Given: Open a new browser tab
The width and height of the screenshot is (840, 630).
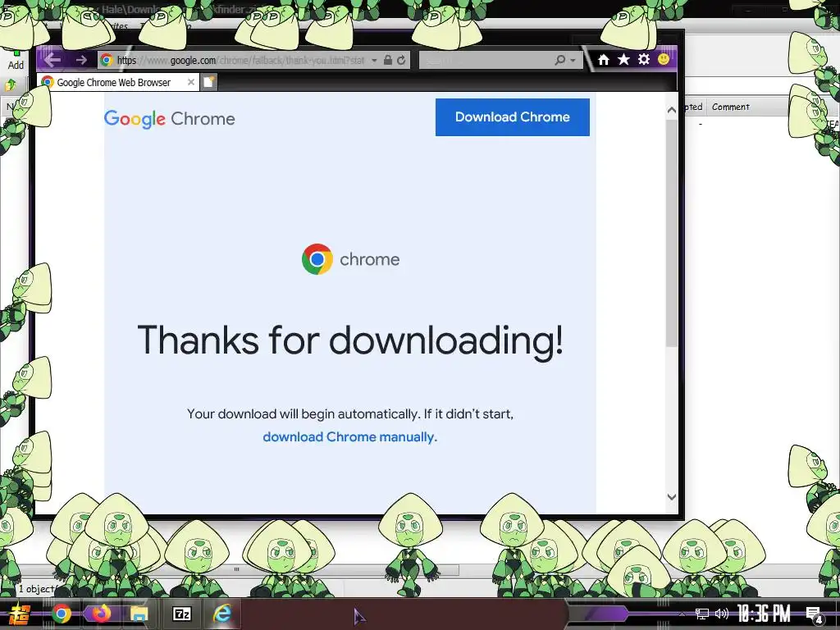Looking at the screenshot, I should coord(209,82).
